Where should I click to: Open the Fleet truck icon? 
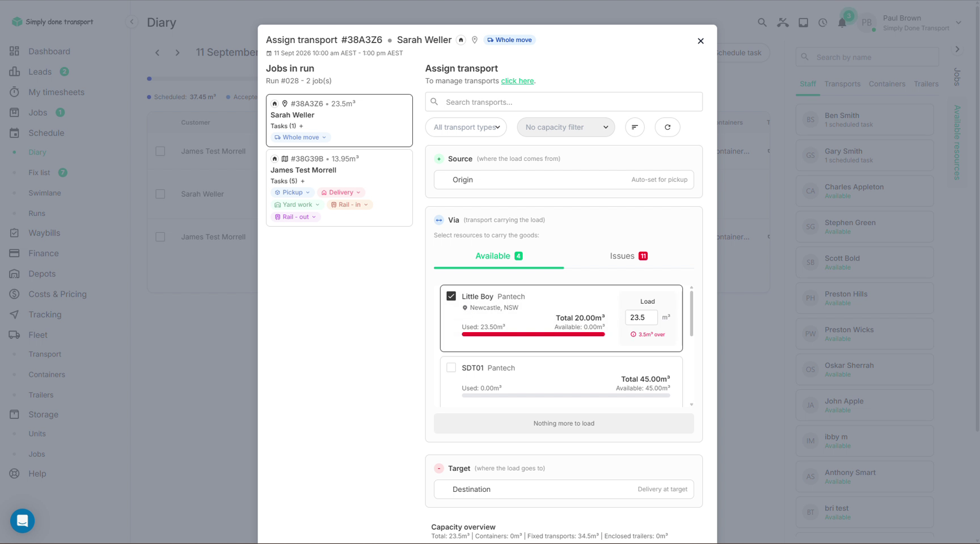click(x=14, y=335)
